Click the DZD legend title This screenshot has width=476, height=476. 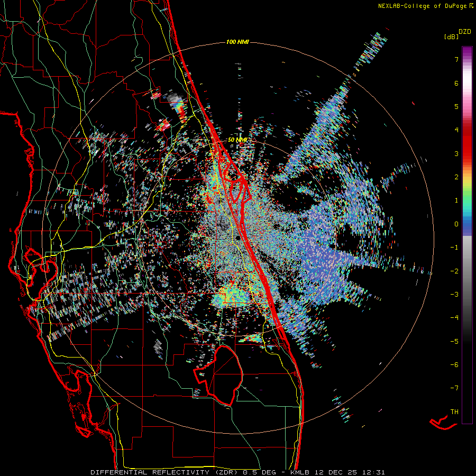(x=465, y=31)
